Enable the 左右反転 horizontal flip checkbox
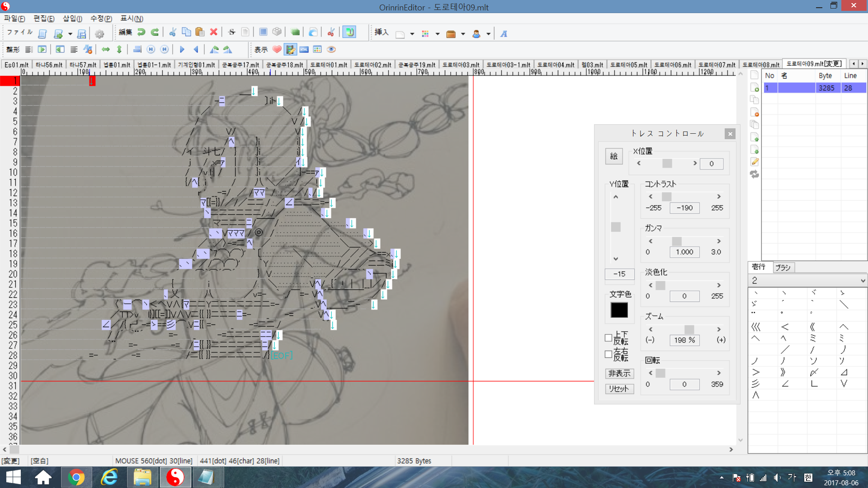 click(x=609, y=354)
